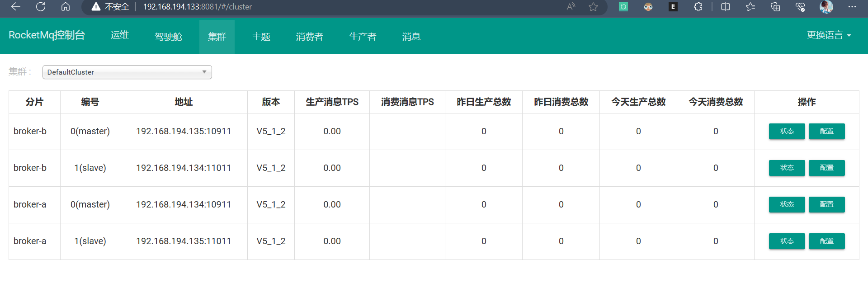The height and width of the screenshot is (302, 868).
Task: Expand the DefaultCluster dropdown
Action: [127, 72]
